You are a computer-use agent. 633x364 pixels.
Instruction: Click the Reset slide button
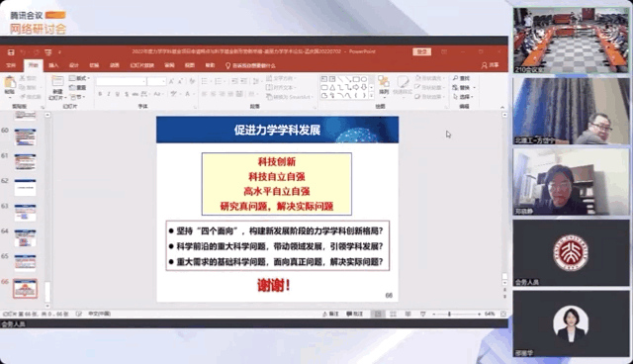(78, 87)
